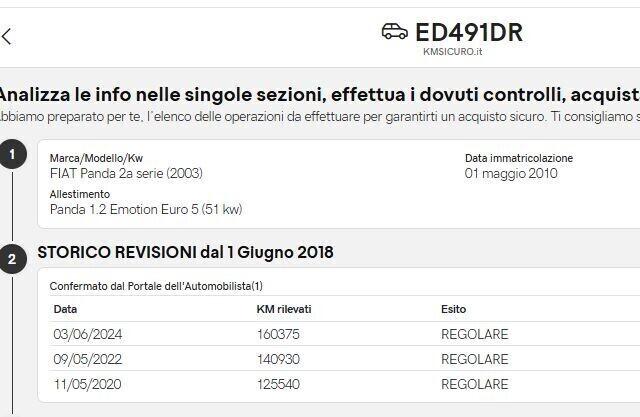Click the ED491DR license plate title
Viewport: 640px width, 417px height.
(468, 33)
